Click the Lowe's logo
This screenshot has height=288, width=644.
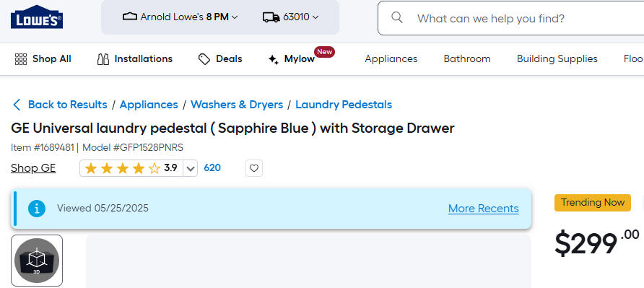(37, 17)
